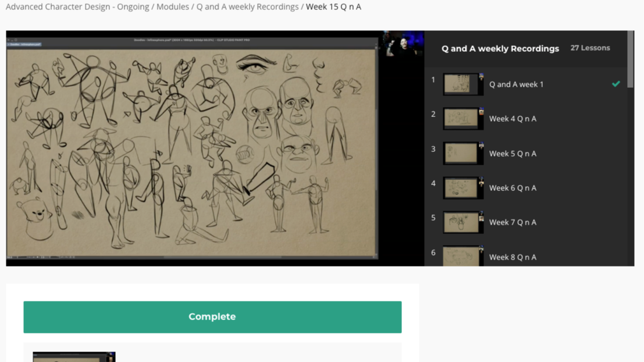The image size is (644, 362).
Task: Click the Week 5 Q n A thumbnail
Action: (463, 153)
